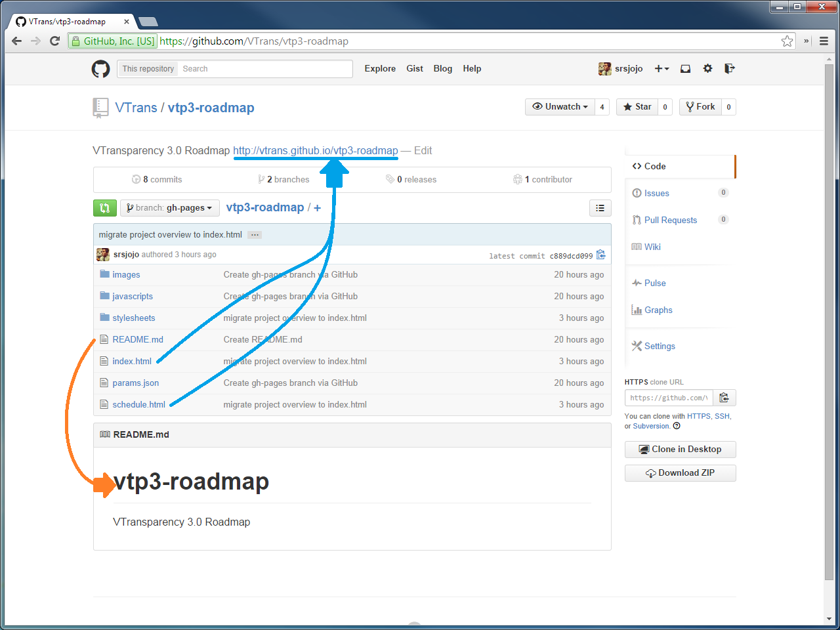
Task: Open the clone help question mark icon
Action: (677, 426)
